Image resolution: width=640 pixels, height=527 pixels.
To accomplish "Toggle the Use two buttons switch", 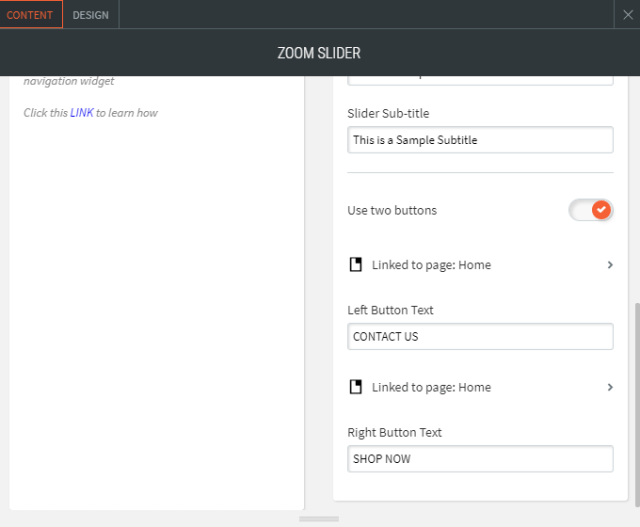I will coord(590,210).
